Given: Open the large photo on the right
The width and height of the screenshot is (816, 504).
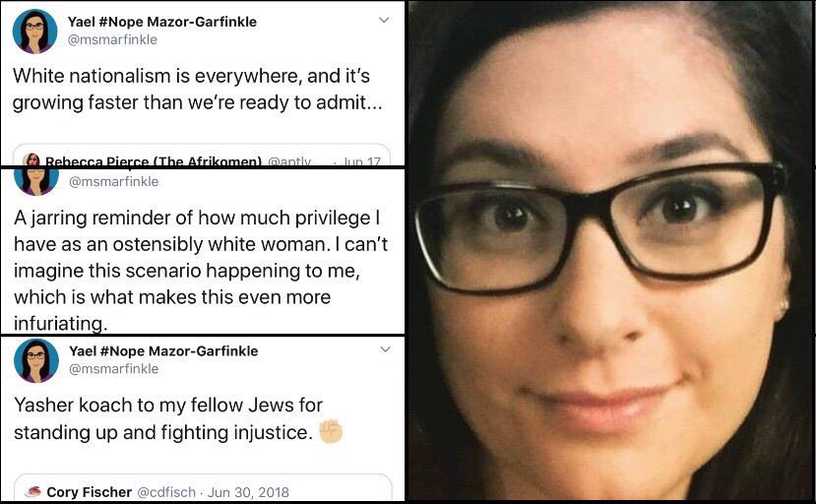Looking at the screenshot, I should tap(611, 251).
